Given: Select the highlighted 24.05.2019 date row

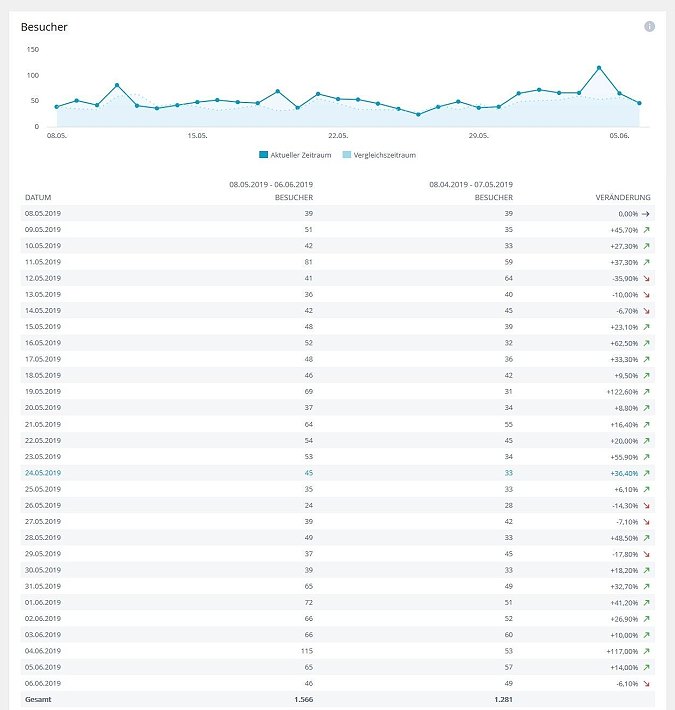Looking at the screenshot, I should (43, 473).
